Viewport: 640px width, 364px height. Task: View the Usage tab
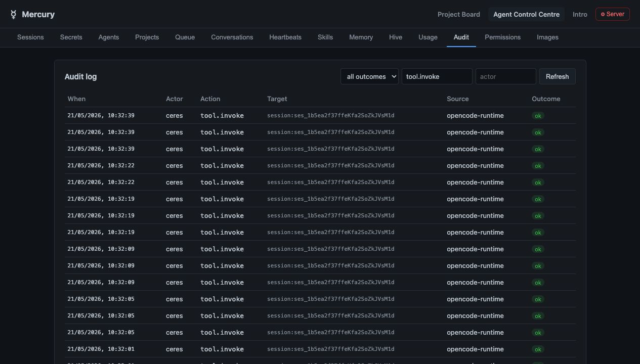click(x=428, y=37)
